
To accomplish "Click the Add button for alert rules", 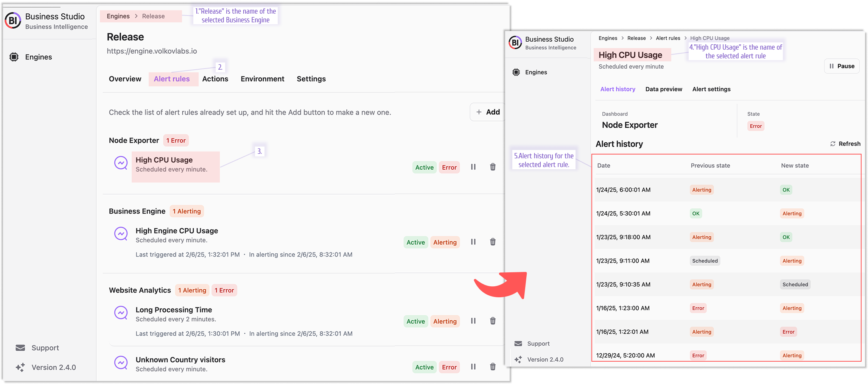I will pos(488,112).
